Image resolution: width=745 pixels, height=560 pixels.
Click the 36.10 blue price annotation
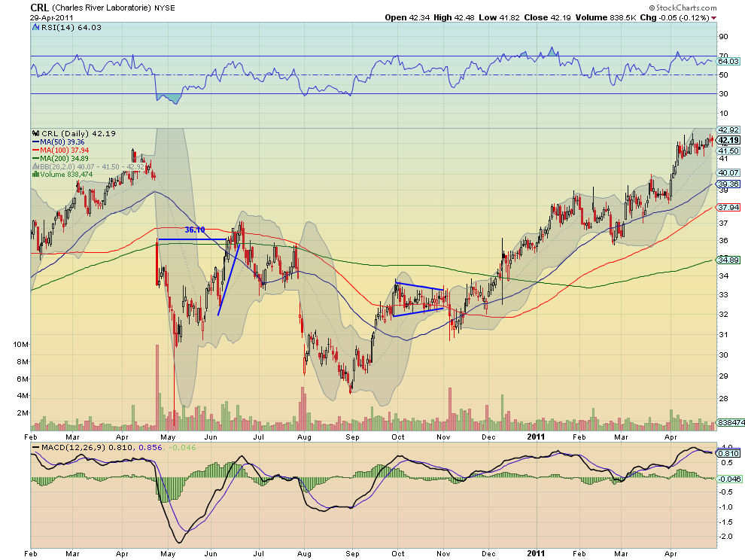click(195, 230)
